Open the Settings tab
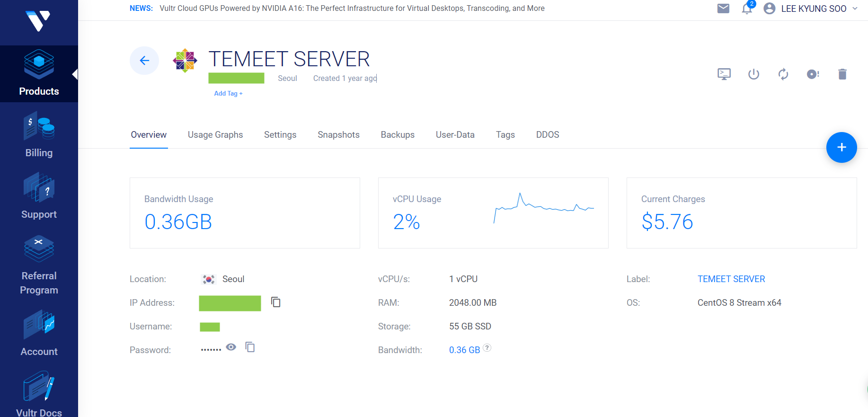868x417 pixels. [280, 135]
